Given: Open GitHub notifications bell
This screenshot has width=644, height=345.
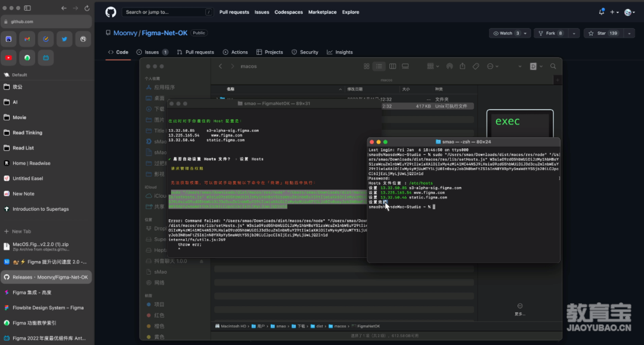Looking at the screenshot, I should [601, 13].
